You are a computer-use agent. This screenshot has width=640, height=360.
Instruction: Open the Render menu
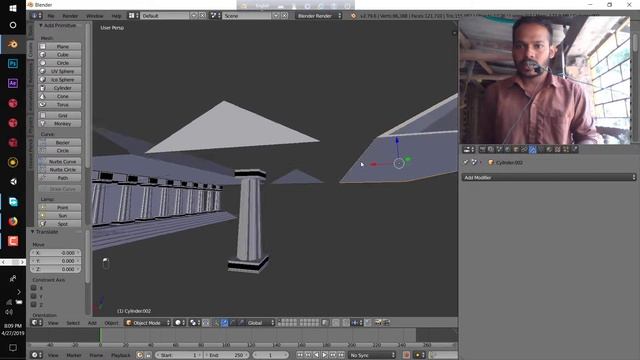coord(70,16)
